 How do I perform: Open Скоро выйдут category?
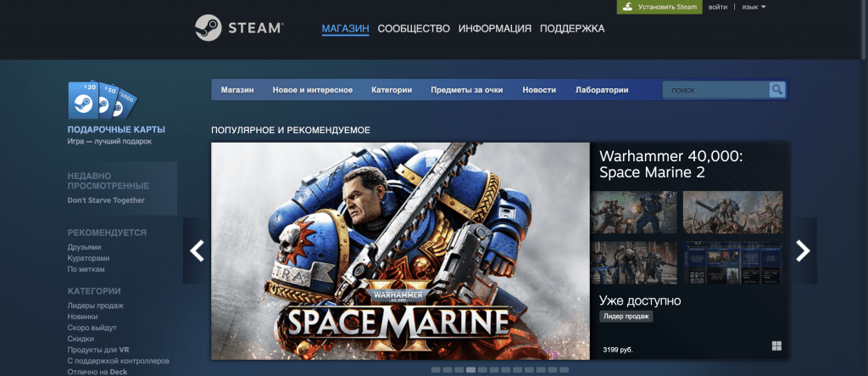92,328
